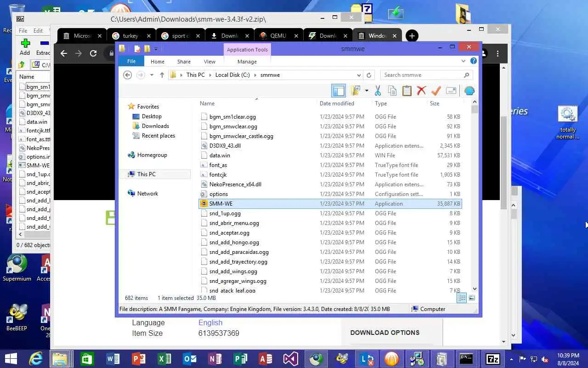This screenshot has width=588, height=368.
Task: Open the Quick Access Toolbar customize dropdown
Action: (156, 49)
